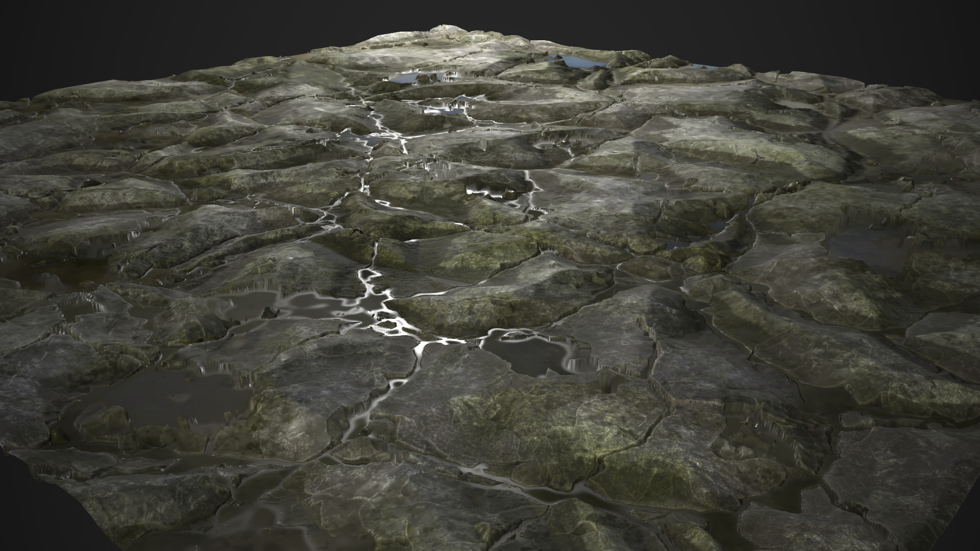
Task: Click the terrain peak at the top
Action: click(445, 28)
